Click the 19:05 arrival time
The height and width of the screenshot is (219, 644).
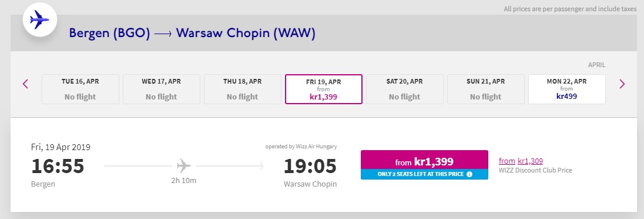pyautogui.click(x=310, y=166)
